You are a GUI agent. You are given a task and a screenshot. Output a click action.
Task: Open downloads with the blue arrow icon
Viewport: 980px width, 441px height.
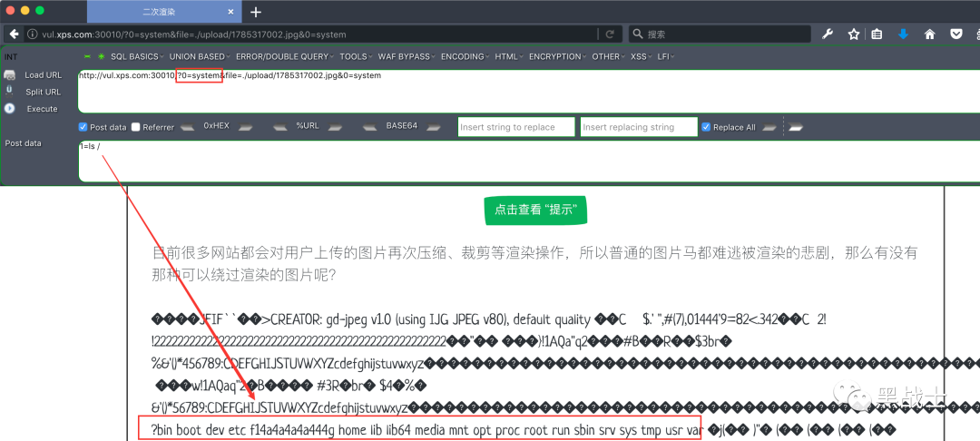tap(903, 34)
